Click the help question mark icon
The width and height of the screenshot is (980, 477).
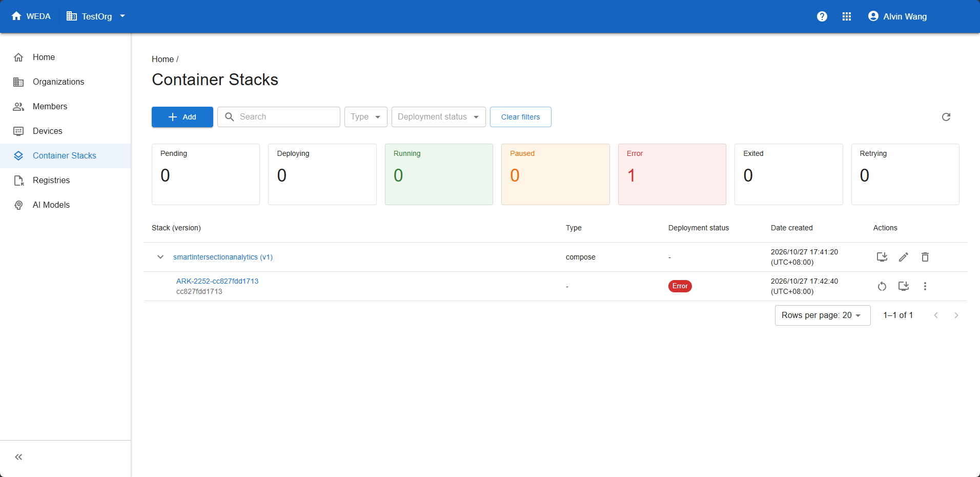coord(822,16)
